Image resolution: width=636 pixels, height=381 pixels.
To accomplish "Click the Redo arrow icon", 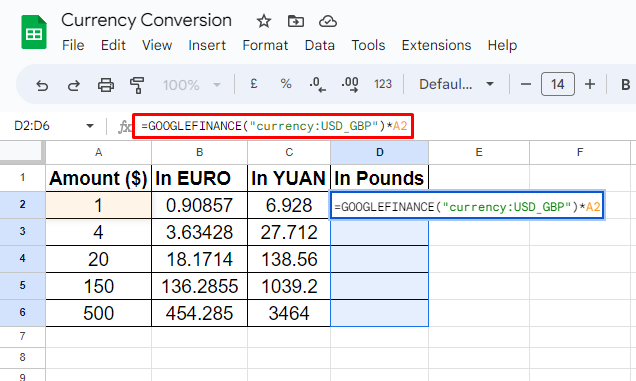I will (x=73, y=85).
